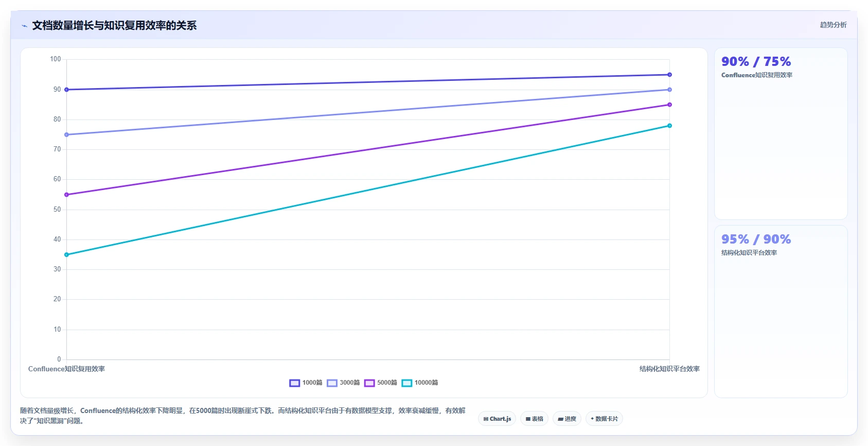Hide the 5000篇 line via legend
This screenshot has height=446, width=868.
click(381, 383)
